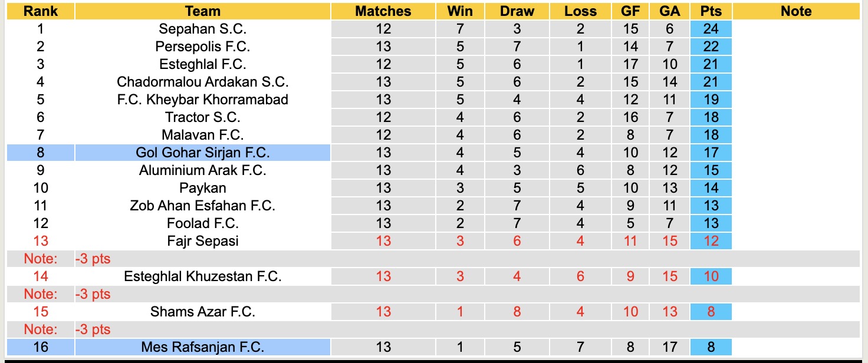This screenshot has height=363, width=868.
Task: Select the highlighted Gol Gohar Sirjan F.C. row
Action: 202,153
